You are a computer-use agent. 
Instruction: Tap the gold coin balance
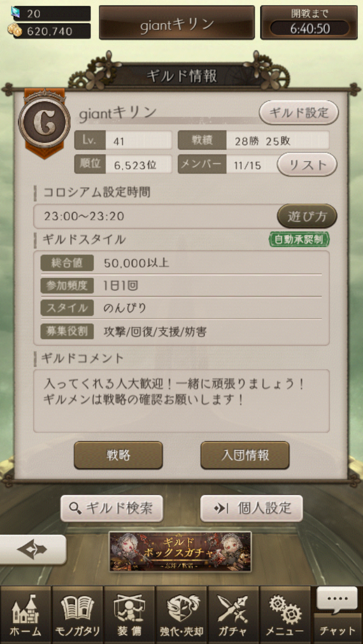click(x=49, y=31)
